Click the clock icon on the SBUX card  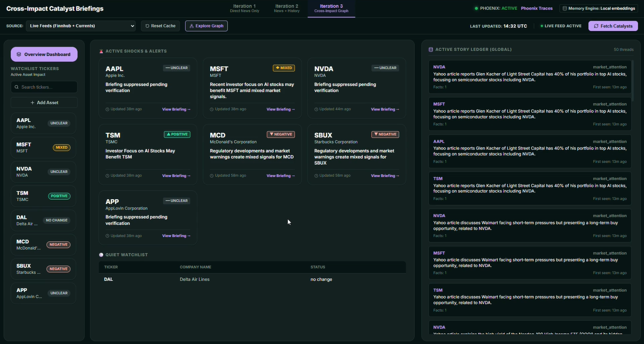[x=316, y=176]
